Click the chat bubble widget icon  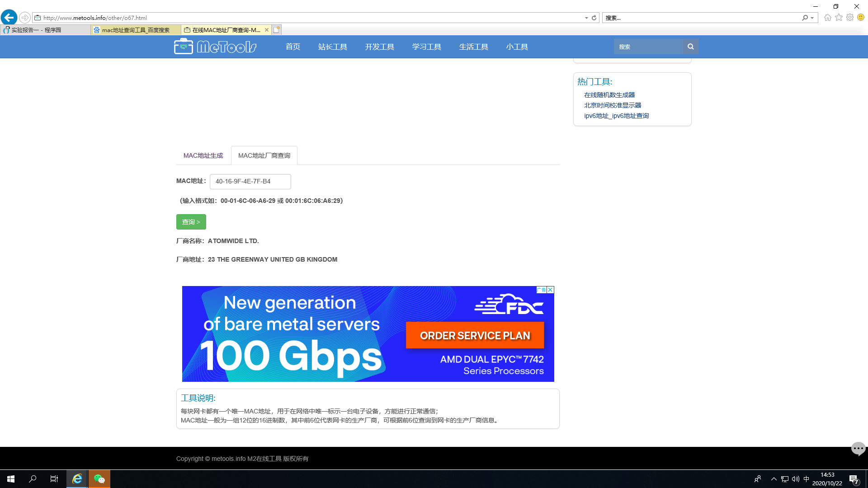coord(858,448)
